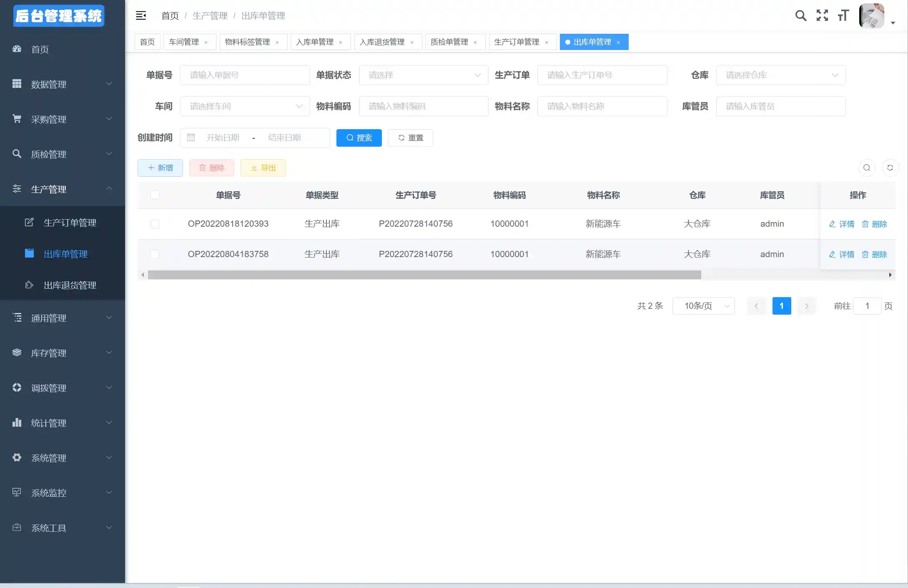Click the user avatar thumbnail
The image size is (908, 588).
[x=871, y=16]
